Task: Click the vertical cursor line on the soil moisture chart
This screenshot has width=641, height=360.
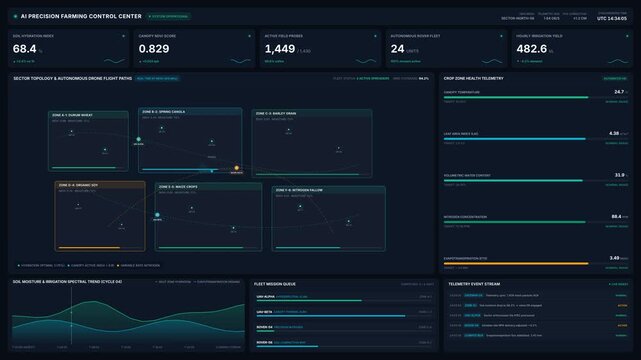Action: click(71, 315)
